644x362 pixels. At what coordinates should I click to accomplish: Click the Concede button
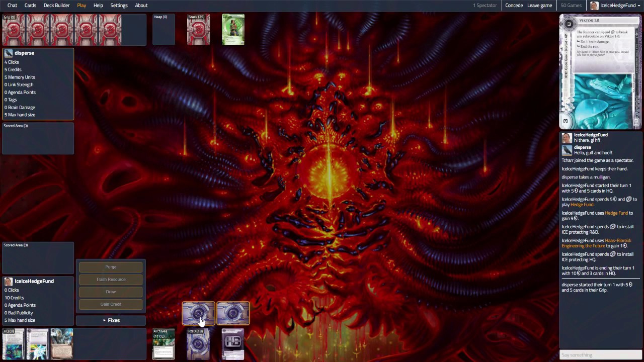(x=514, y=6)
